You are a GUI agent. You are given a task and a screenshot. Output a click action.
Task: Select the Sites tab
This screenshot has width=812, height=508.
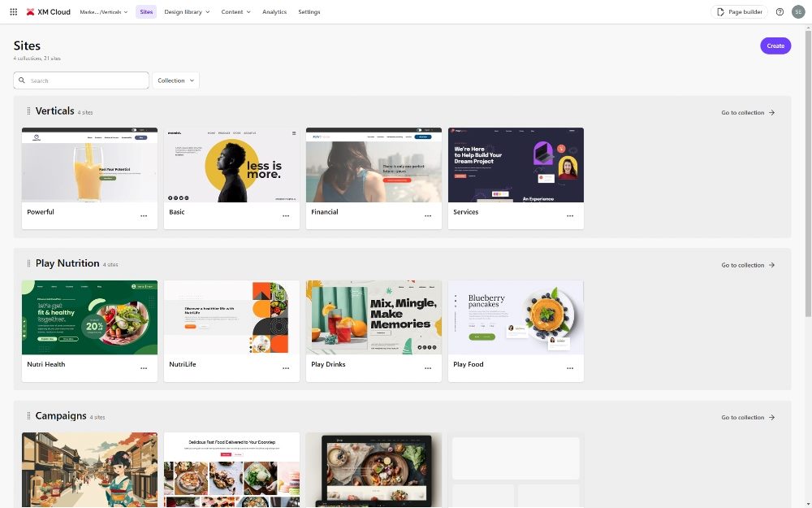(146, 12)
